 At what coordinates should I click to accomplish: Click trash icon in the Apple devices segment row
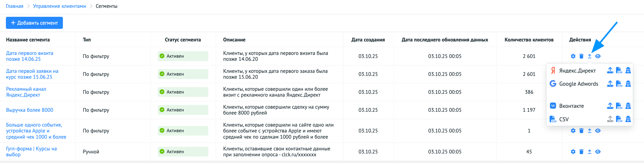coord(581,131)
